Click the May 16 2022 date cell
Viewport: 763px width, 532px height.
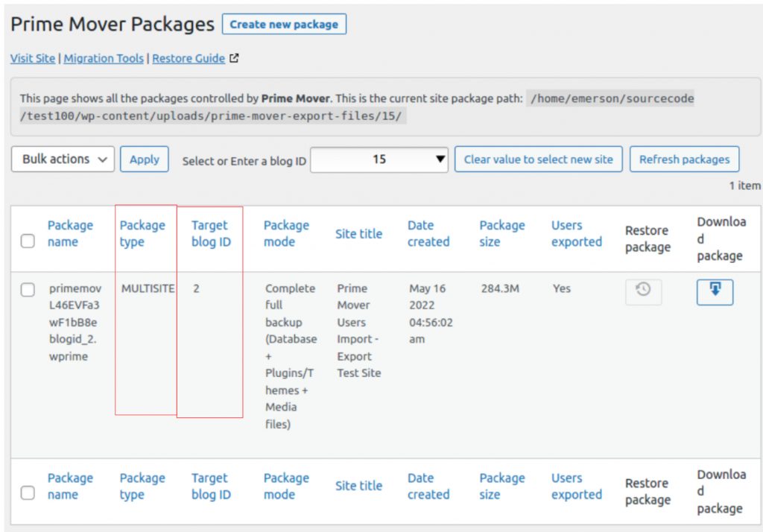431,314
